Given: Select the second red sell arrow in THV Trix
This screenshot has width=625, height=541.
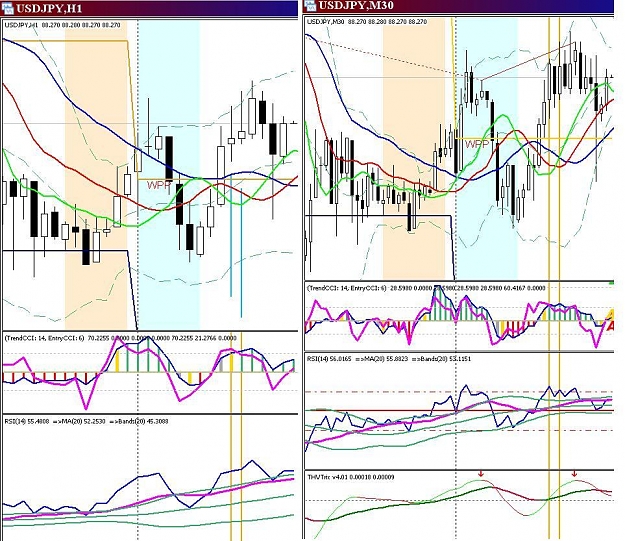Looking at the screenshot, I should point(574,474).
